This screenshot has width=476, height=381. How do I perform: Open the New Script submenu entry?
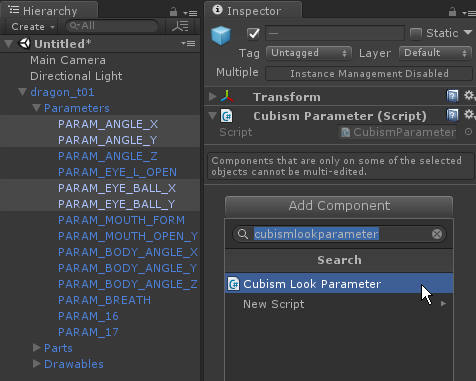pos(339,304)
